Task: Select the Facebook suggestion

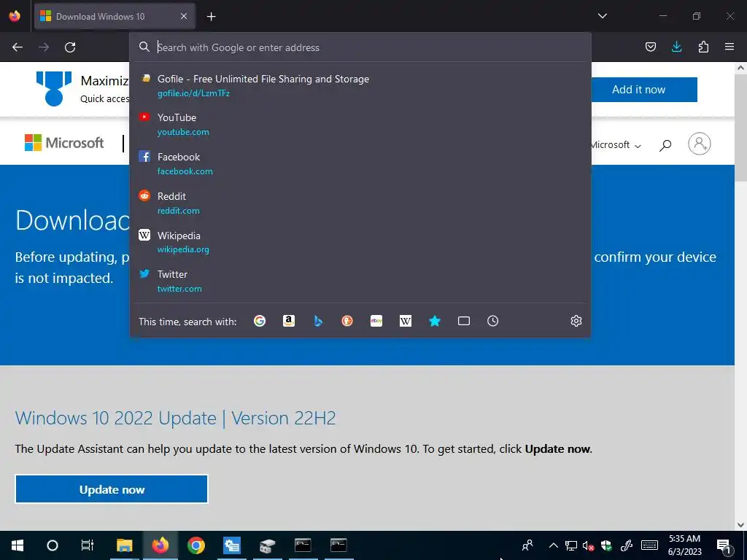Action: 360,164
